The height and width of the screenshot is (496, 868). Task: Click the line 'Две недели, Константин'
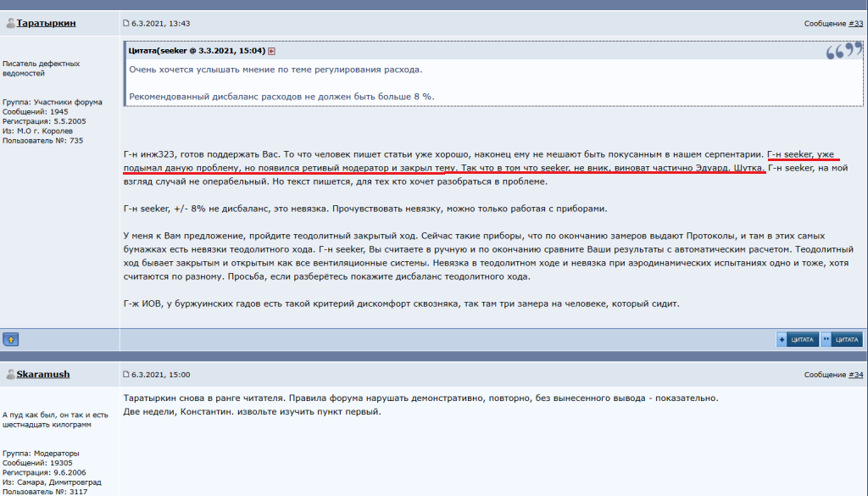252,411
